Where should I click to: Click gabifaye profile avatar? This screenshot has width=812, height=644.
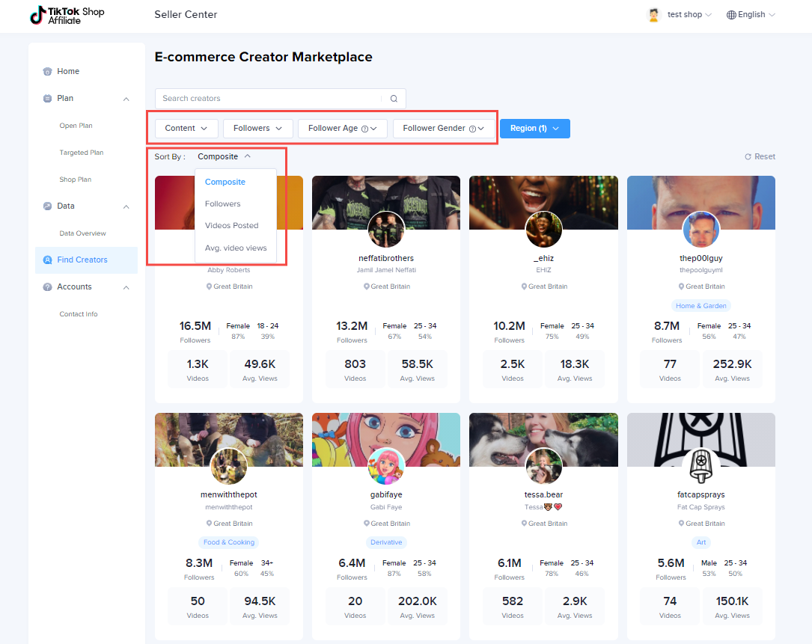tap(386, 467)
